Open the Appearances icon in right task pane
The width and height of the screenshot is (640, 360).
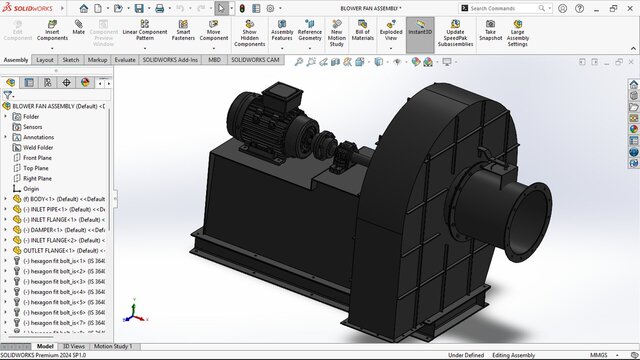coord(633,129)
